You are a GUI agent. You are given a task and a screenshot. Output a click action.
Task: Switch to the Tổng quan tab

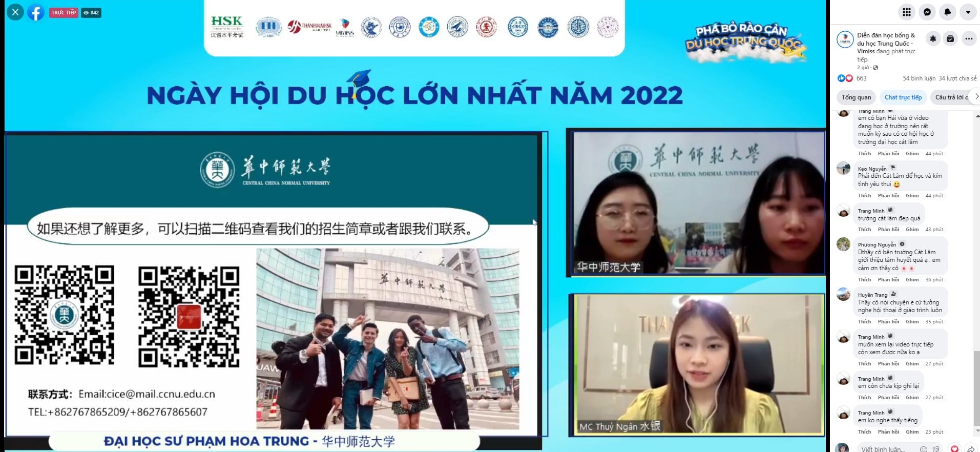856,97
